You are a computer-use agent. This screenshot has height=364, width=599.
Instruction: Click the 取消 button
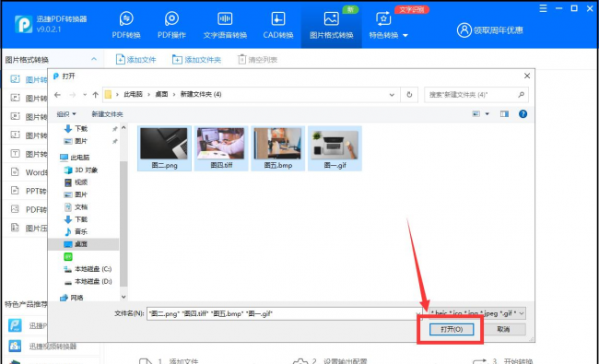[x=503, y=329]
